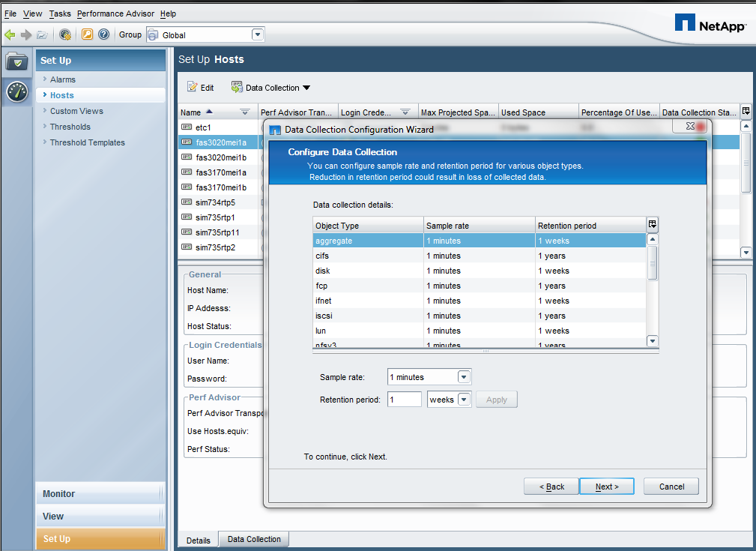
Task: Open the key credentials icon in toolbar
Action: coord(88,34)
